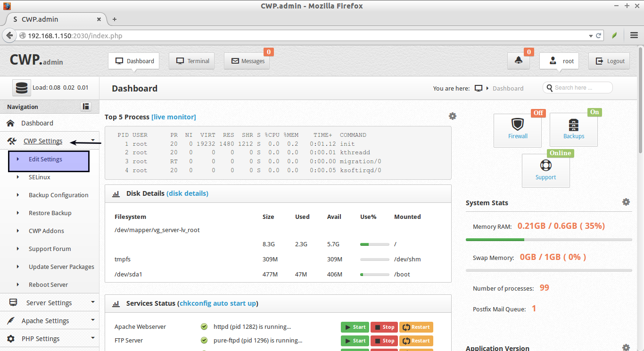The image size is (644, 351).
Task: Click the Search here input field
Action: coord(580,88)
